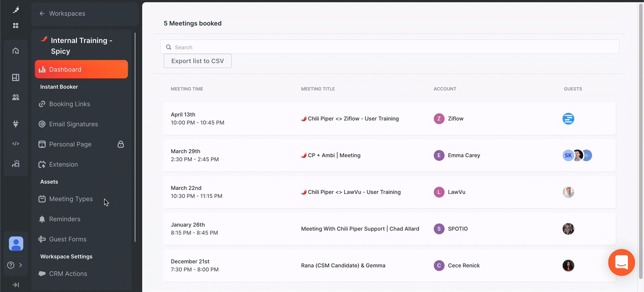The height and width of the screenshot is (292, 644).
Task: Open the apps grid icon
Action: 16,26
